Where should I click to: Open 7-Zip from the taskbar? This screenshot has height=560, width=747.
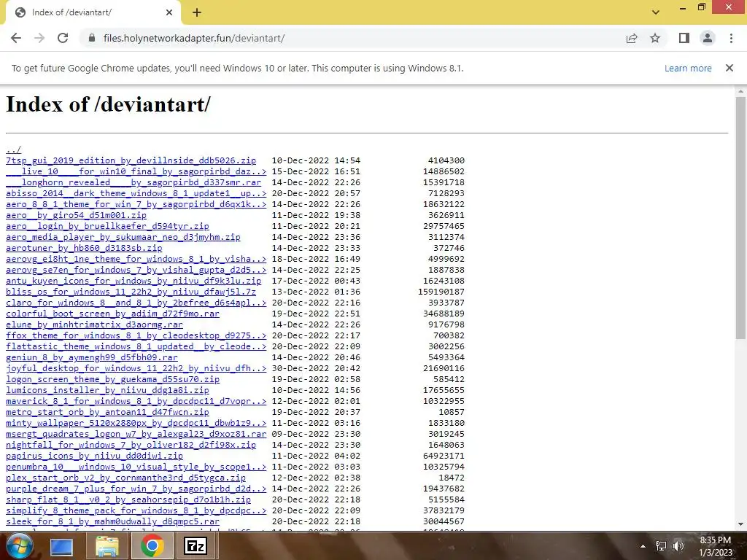pyautogui.click(x=196, y=546)
